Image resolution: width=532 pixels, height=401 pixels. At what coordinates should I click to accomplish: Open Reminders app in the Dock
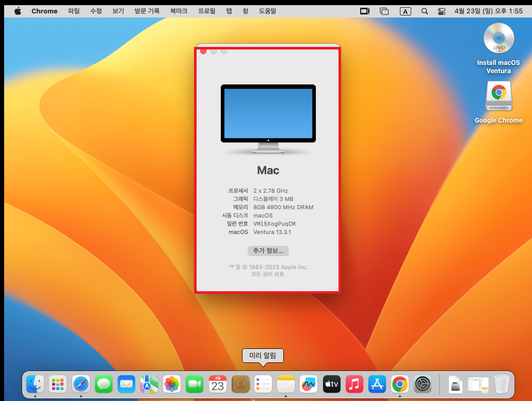[263, 385]
